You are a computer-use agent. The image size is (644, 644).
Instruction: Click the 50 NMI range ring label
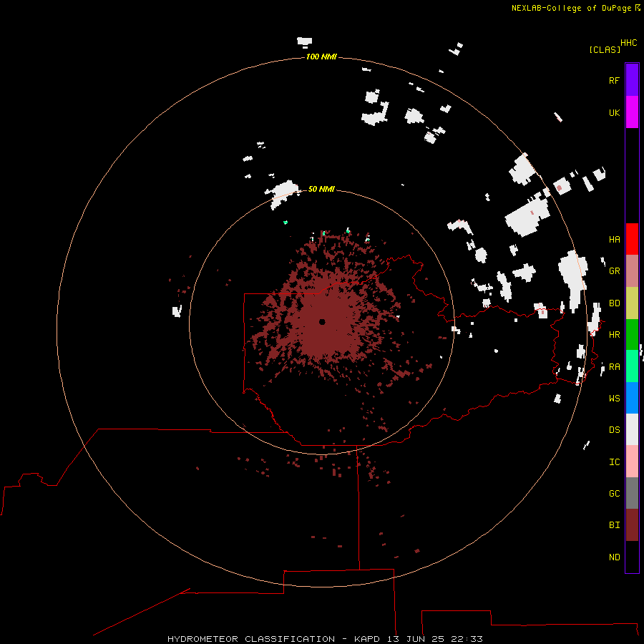click(321, 189)
